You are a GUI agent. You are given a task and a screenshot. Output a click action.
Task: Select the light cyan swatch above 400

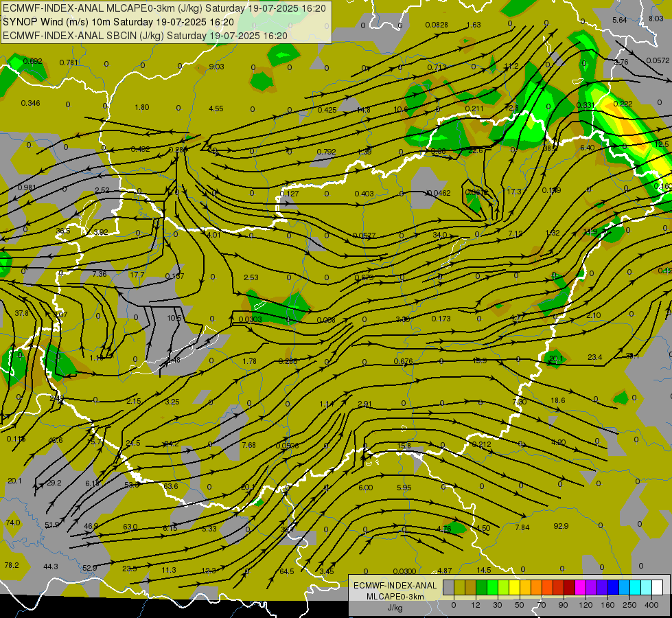(647, 587)
